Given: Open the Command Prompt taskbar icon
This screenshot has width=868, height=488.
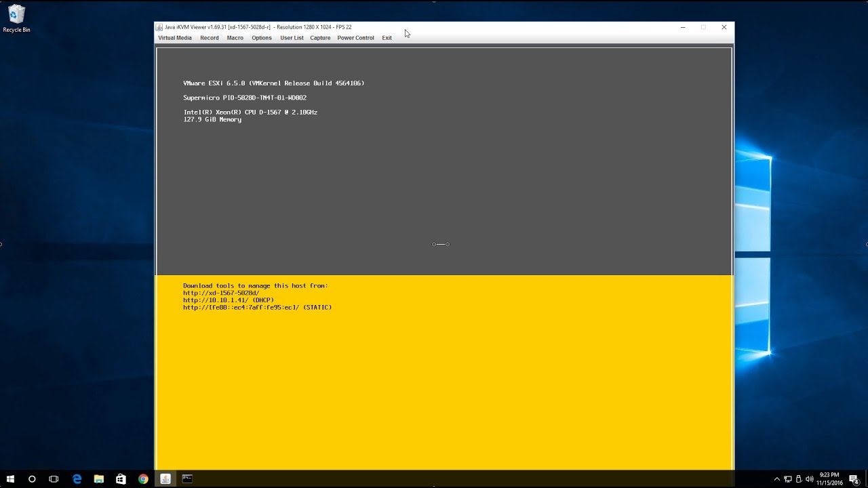Looking at the screenshot, I should [187, 479].
